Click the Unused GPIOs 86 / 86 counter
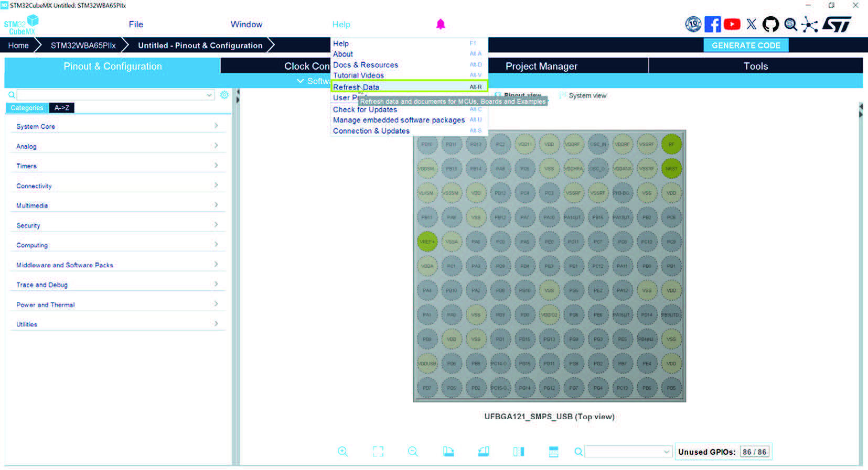The width and height of the screenshot is (868, 470). pos(723,452)
